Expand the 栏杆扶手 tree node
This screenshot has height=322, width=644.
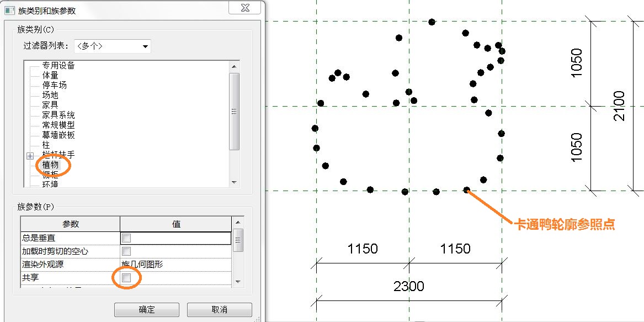point(30,155)
